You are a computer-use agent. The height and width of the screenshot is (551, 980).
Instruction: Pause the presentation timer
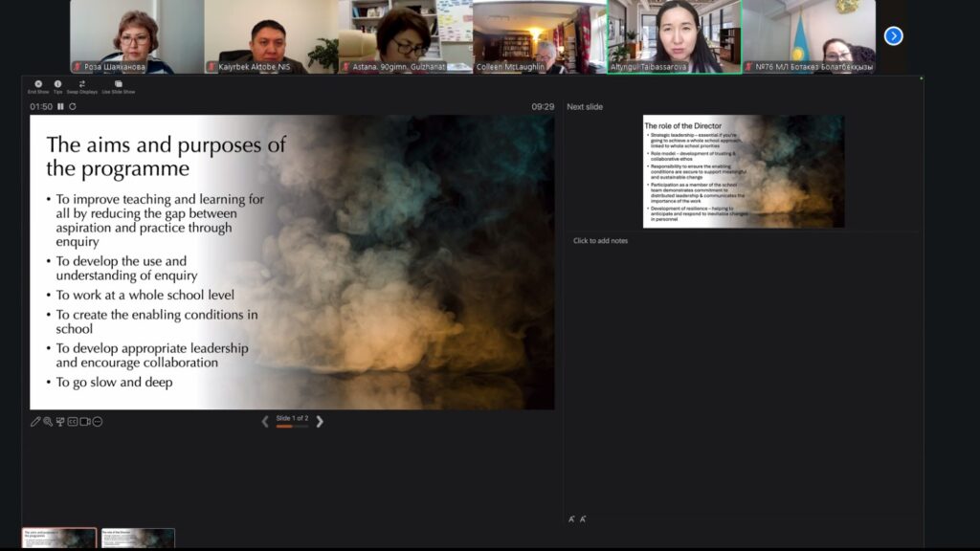click(x=60, y=106)
